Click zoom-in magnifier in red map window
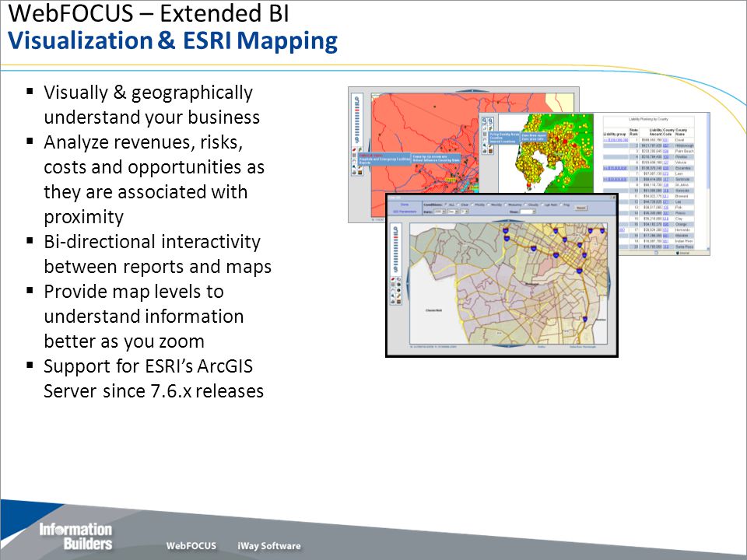 [357, 99]
